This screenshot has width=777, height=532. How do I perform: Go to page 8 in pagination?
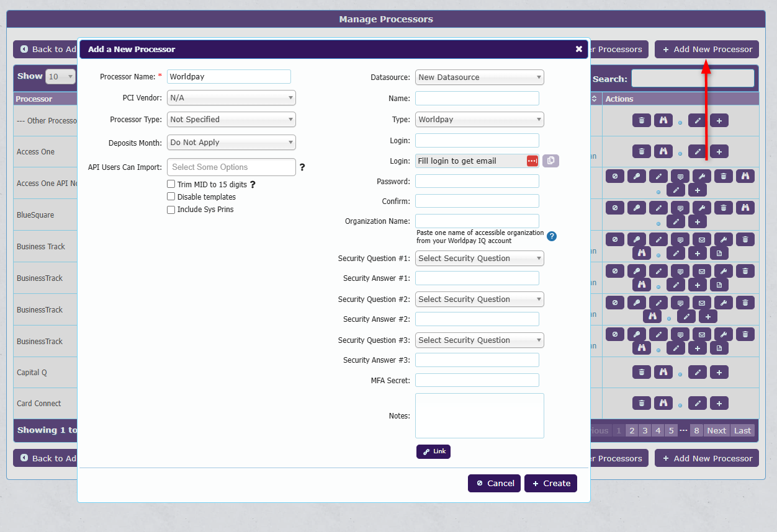697,430
